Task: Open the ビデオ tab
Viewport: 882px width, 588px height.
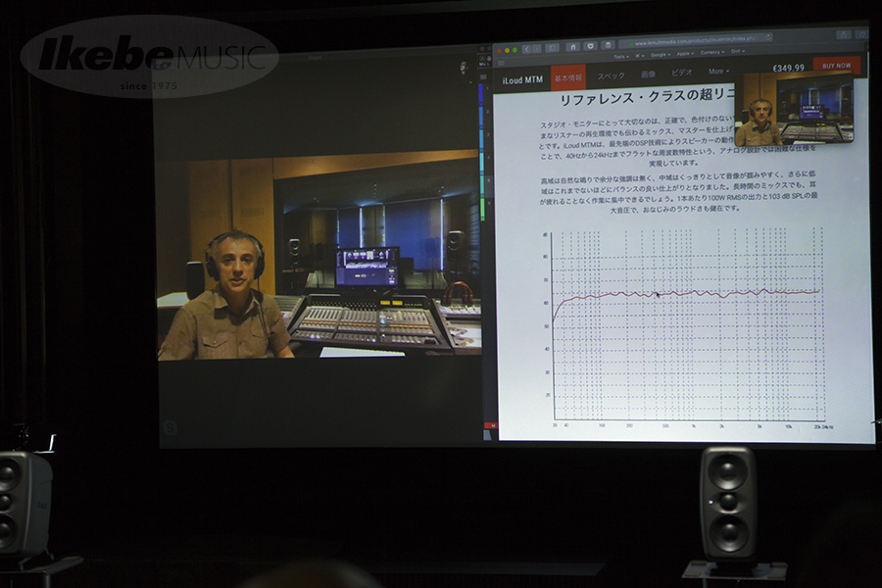Action: (680, 73)
